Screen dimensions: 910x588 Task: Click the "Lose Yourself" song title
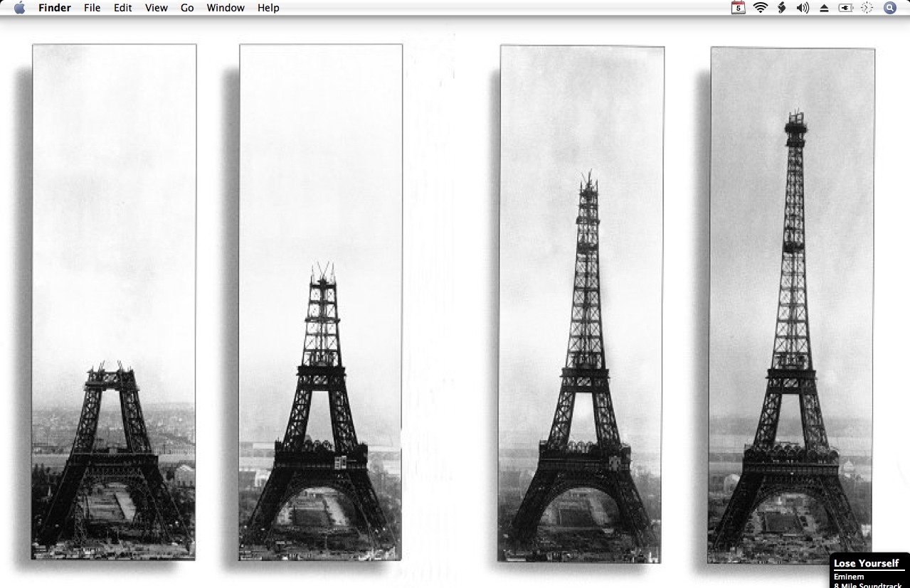[866, 563]
